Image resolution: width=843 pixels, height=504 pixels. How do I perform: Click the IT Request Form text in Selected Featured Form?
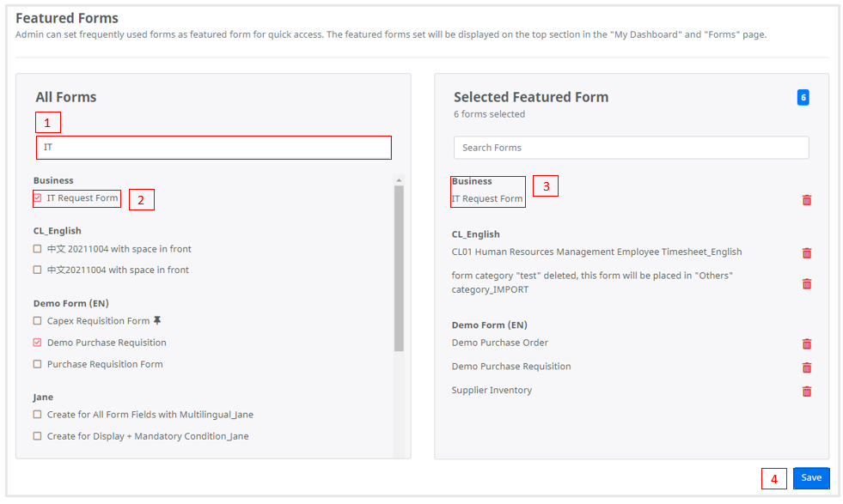(x=486, y=199)
